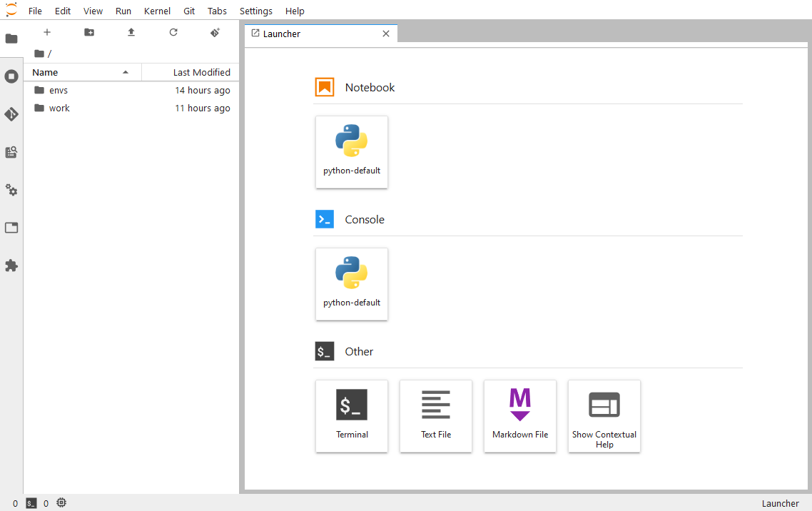Open the File menu
Viewport: 812px width, 511px height.
point(35,11)
